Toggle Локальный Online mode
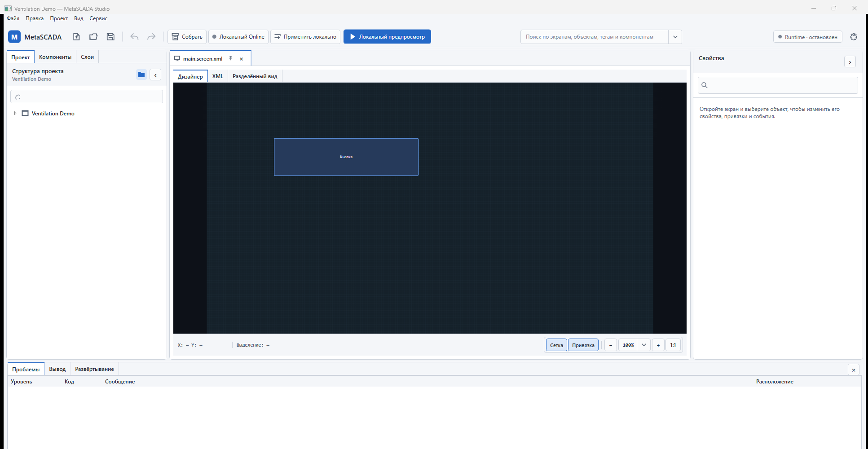This screenshot has height=449, width=868. coord(238,37)
